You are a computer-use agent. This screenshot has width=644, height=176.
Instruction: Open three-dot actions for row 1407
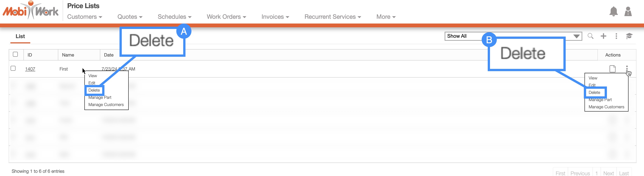point(627,68)
